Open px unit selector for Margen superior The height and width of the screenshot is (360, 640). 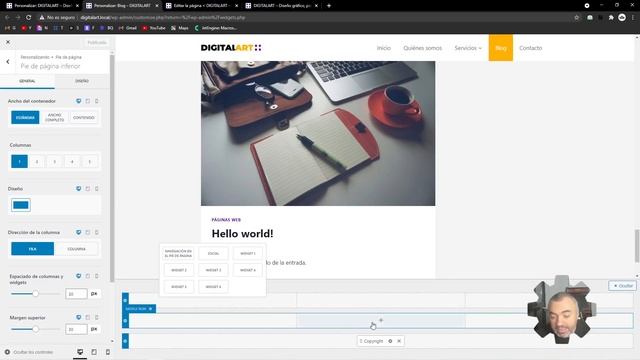[x=94, y=329]
